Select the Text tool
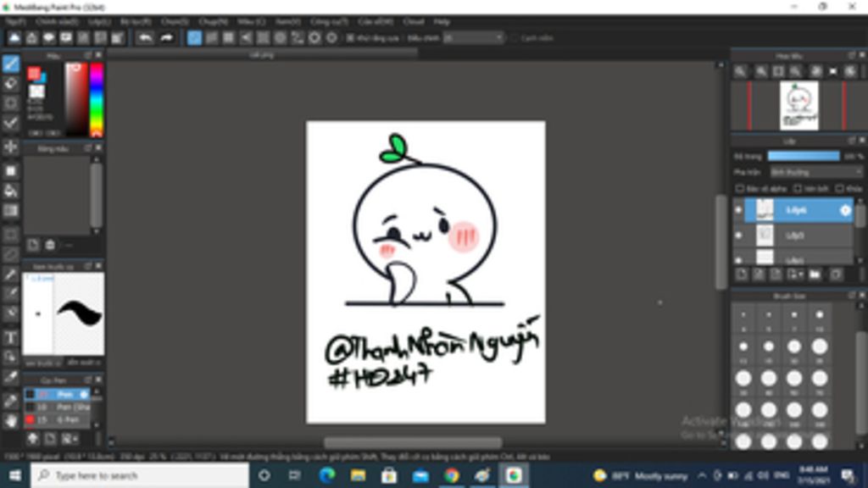The image size is (868, 488). click(x=10, y=337)
